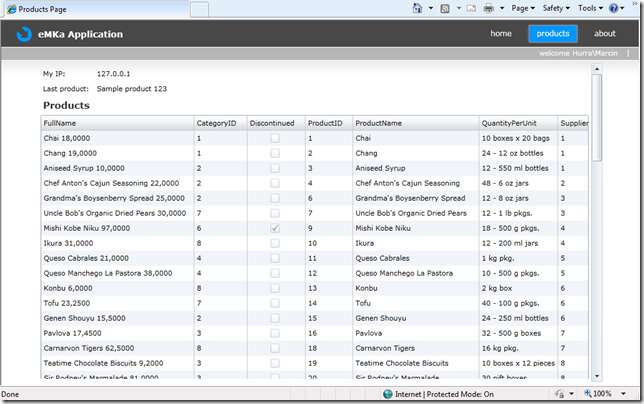
Task: Open the privacy icon dropdown in status bar
Action: pos(571,394)
